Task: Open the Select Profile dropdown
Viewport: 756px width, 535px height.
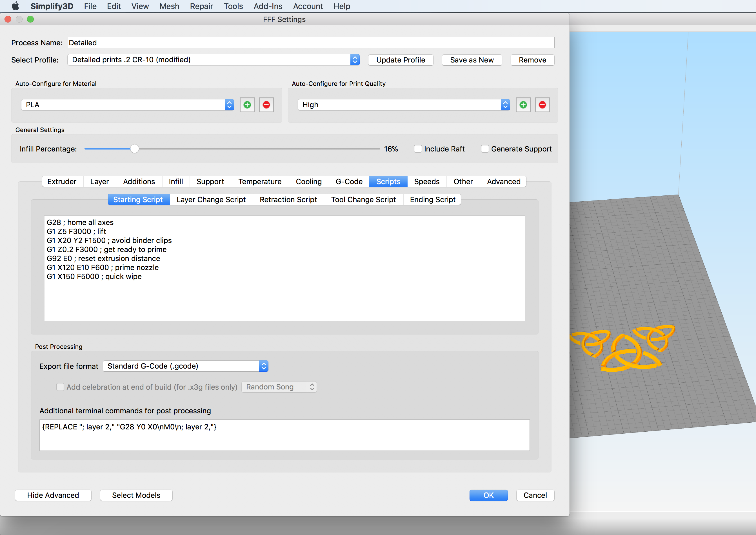Action: 213,60
